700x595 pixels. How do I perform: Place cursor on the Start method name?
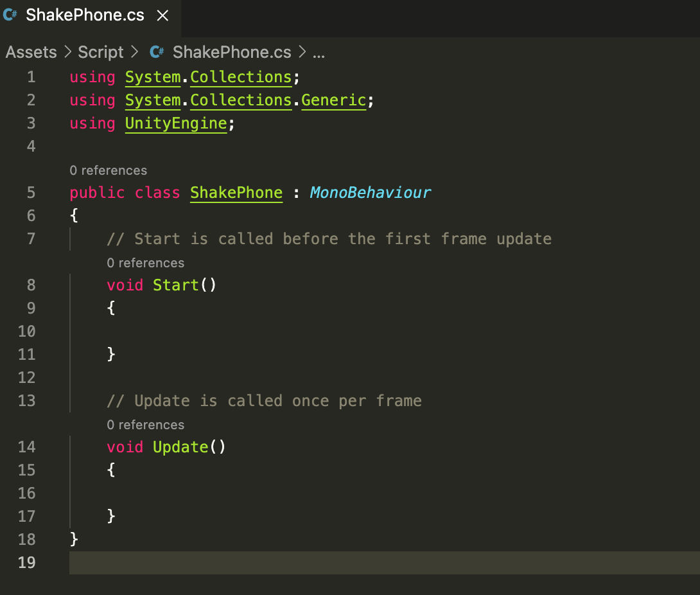pyautogui.click(x=176, y=285)
